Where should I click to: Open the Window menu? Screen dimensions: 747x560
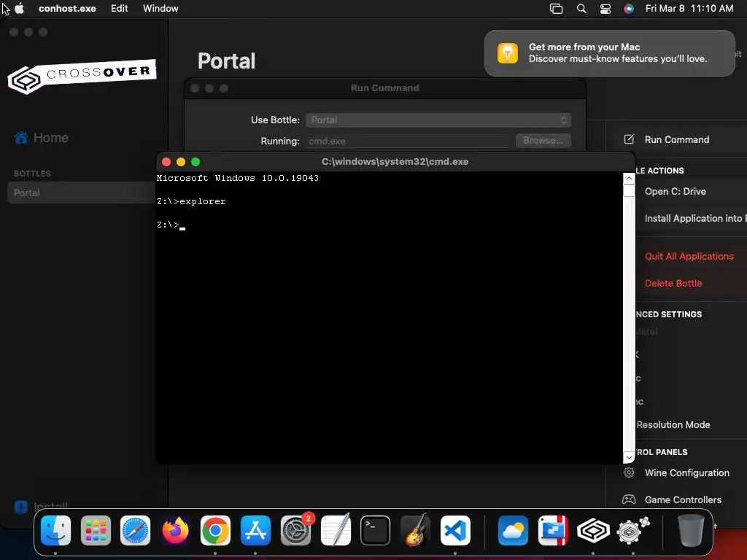(x=160, y=9)
